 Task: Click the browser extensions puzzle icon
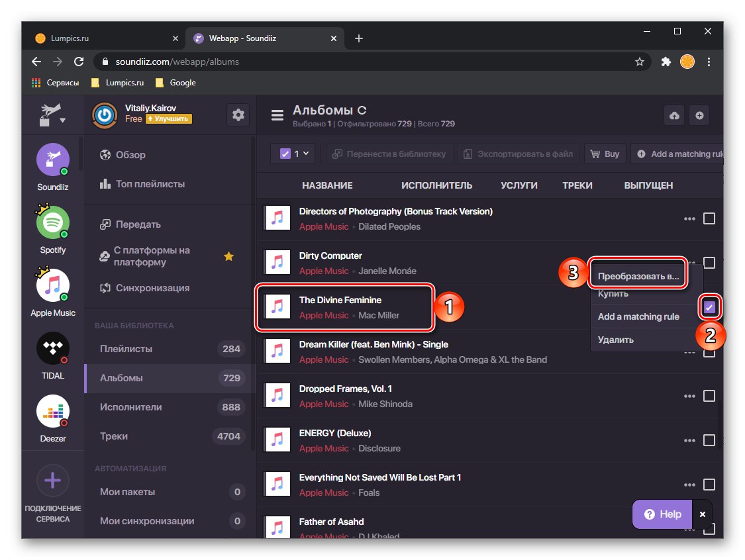[666, 62]
